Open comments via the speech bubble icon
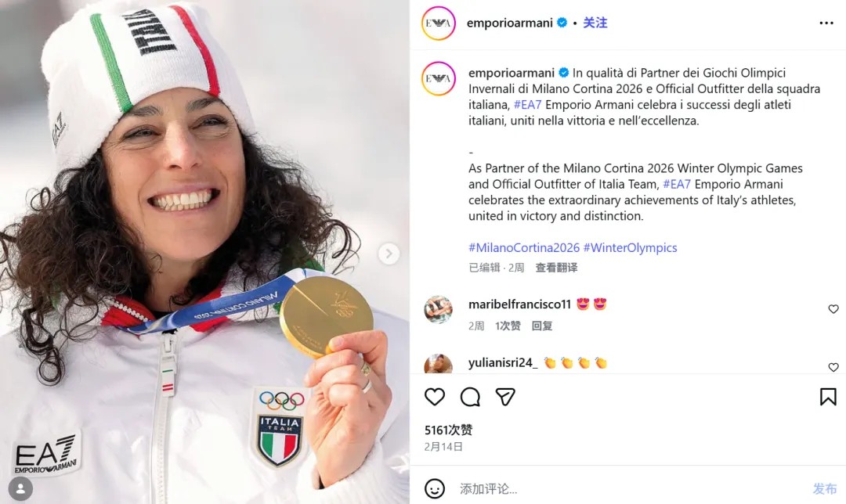Image resolution: width=846 pixels, height=504 pixels. 470,397
